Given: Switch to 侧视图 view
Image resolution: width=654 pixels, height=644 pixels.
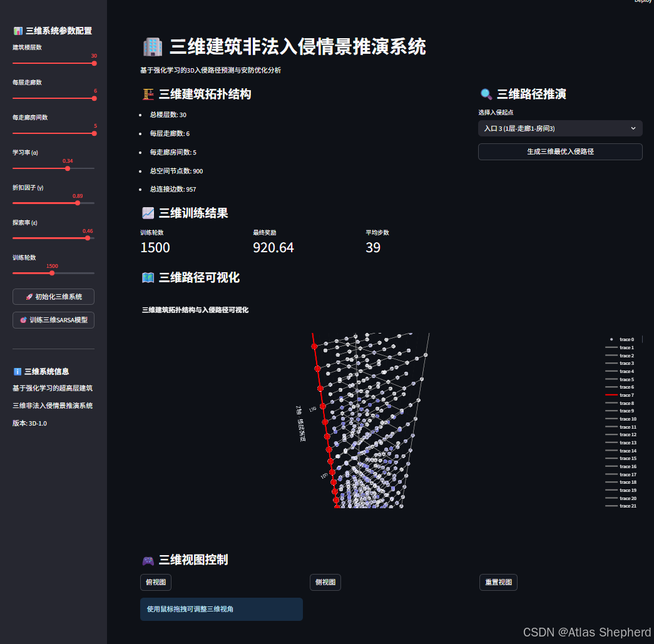Looking at the screenshot, I should coord(325,582).
